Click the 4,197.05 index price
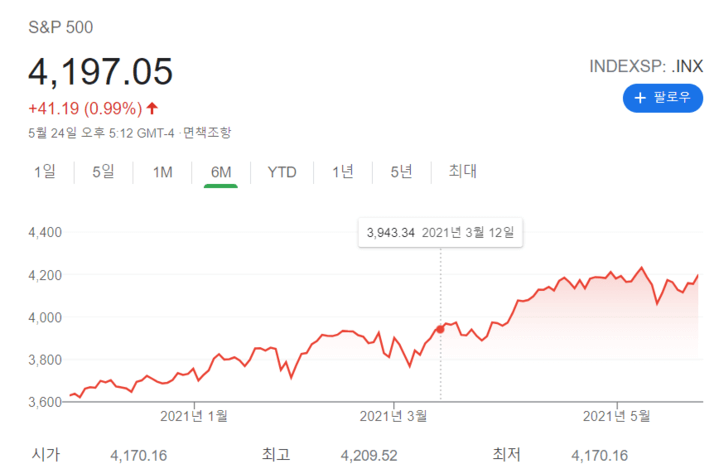Image resolution: width=719 pixels, height=469 pixels. pos(100,72)
